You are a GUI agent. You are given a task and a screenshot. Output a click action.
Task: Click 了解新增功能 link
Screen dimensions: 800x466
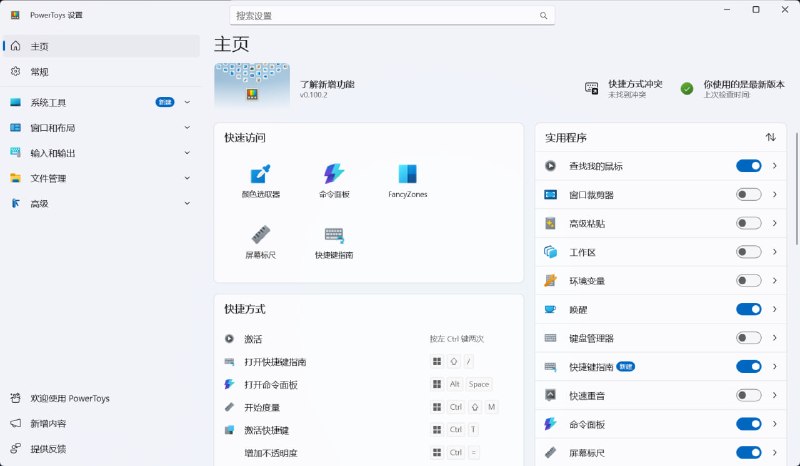tap(327, 84)
